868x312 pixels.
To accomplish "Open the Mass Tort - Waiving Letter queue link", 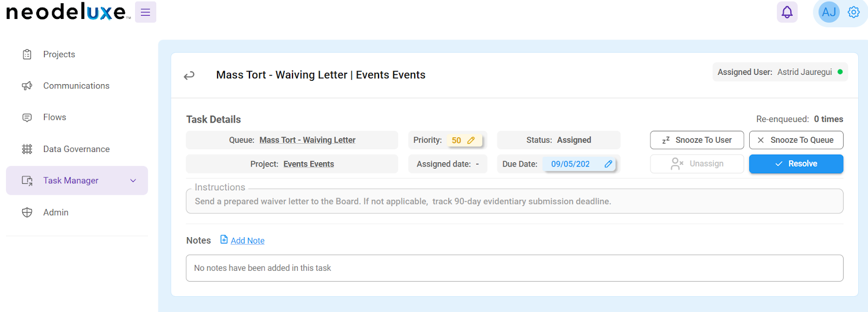I will tap(307, 140).
